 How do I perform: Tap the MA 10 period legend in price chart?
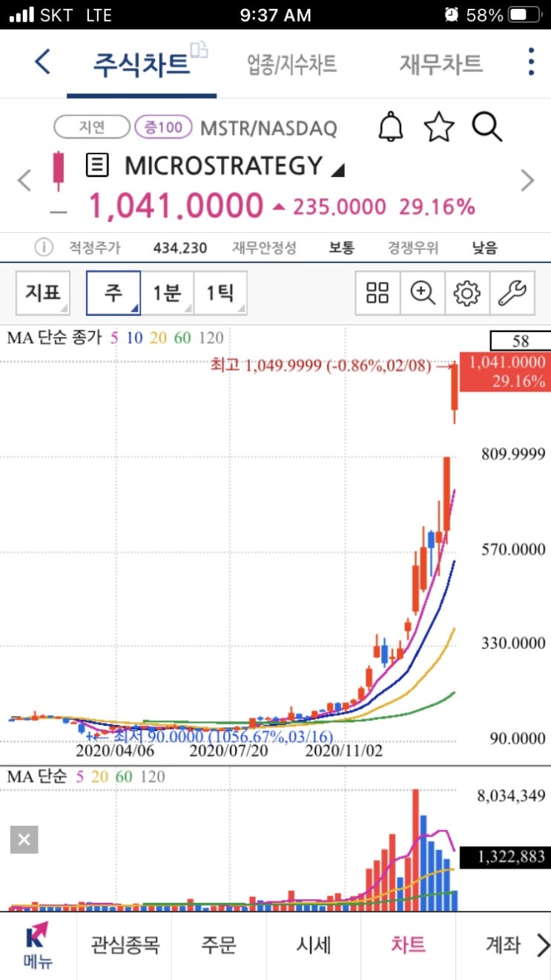(134, 339)
